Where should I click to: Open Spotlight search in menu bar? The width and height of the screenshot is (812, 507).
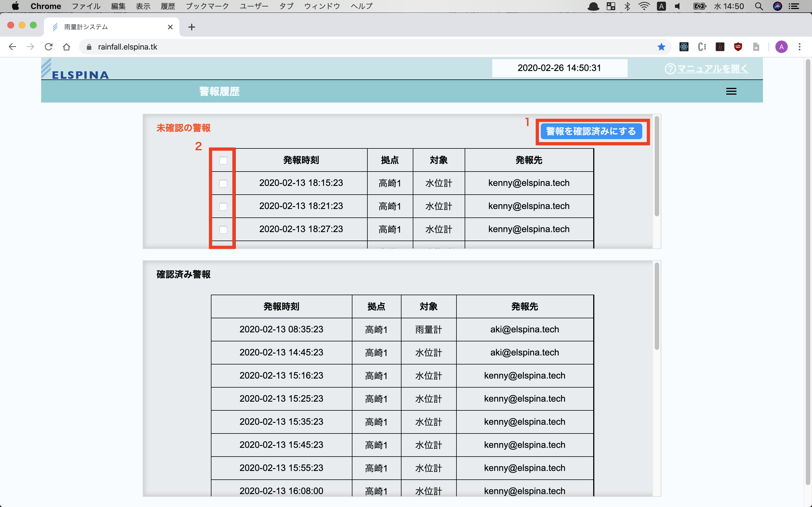point(759,6)
